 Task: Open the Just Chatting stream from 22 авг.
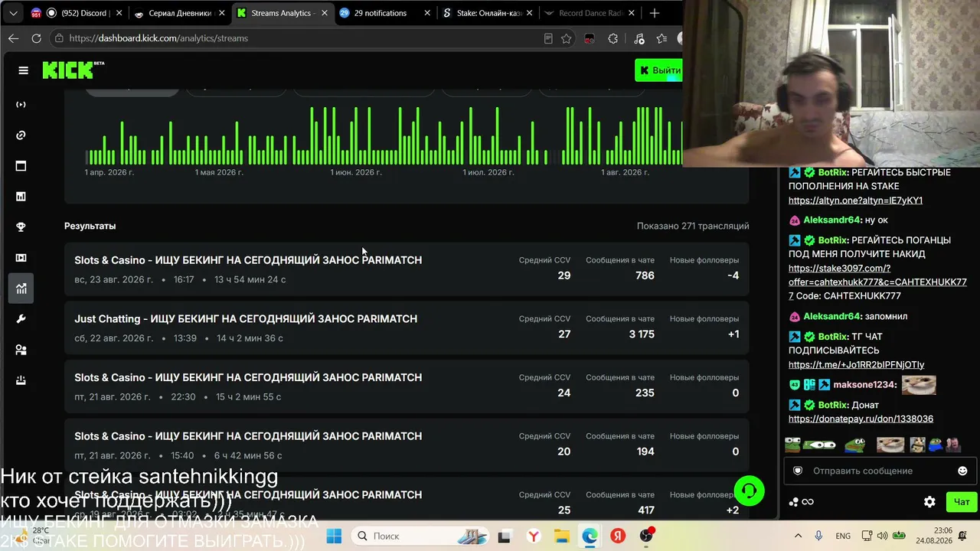(x=407, y=328)
